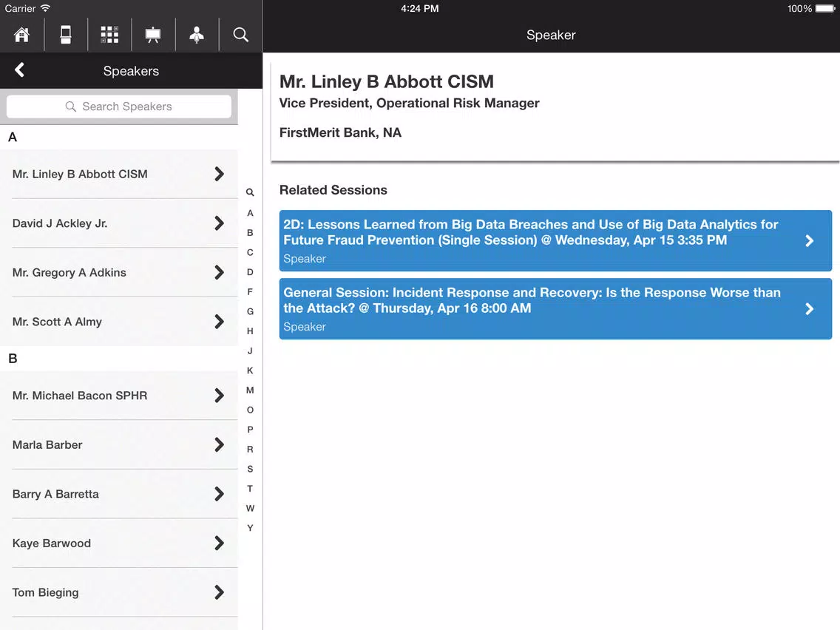Jump to index letter O
The image size is (840, 630).
(x=250, y=410)
